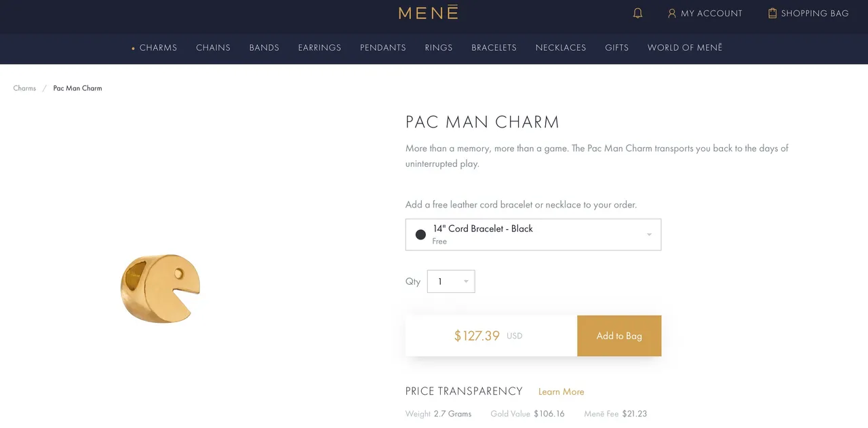The height and width of the screenshot is (428, 868).
Task: Click the black cord color dot
Action: [420, 235]
